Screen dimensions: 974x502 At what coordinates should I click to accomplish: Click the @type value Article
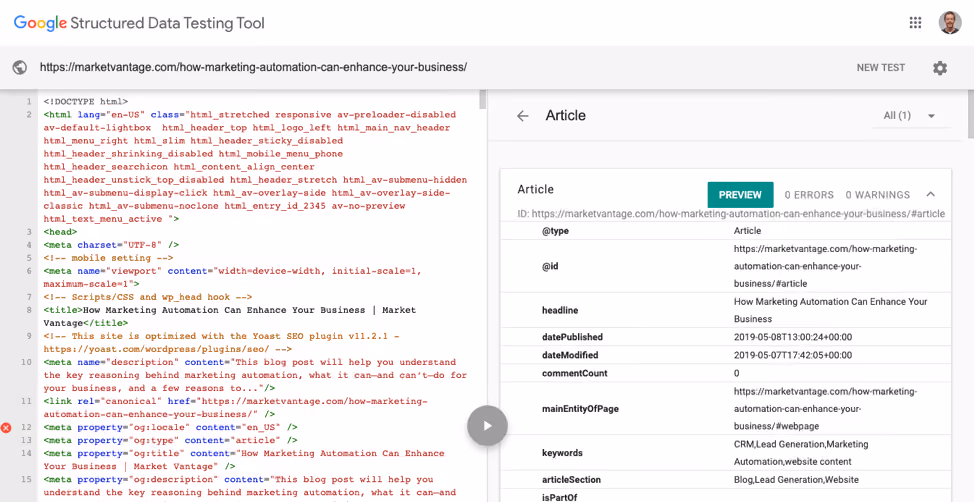(747, 230)
